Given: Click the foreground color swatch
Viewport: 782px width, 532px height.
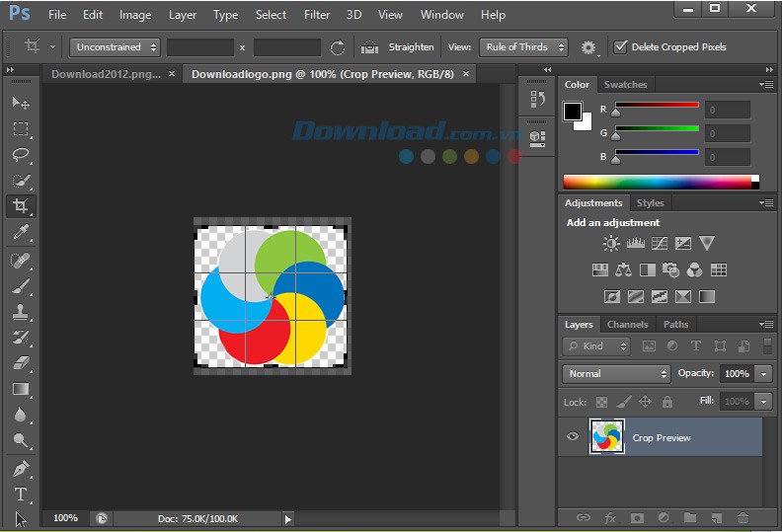Looking at the screenshot, I should (x=572, y=111).
